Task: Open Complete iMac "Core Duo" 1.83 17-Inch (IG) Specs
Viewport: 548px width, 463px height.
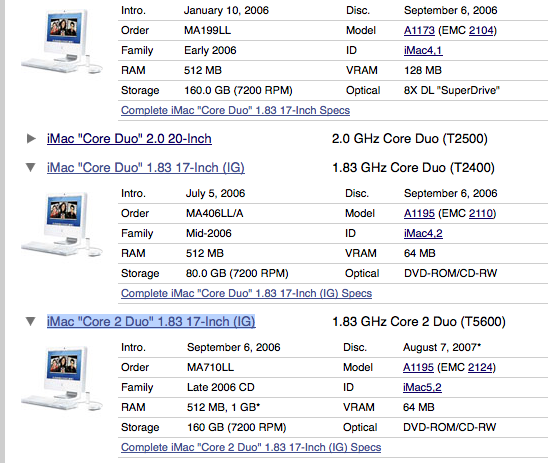Action: 246,293
